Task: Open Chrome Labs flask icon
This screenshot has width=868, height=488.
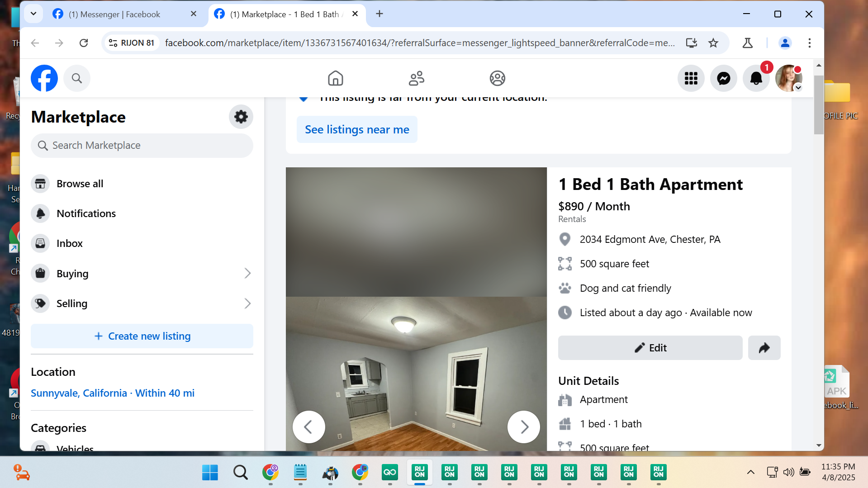Action: (x=748, y=43)
